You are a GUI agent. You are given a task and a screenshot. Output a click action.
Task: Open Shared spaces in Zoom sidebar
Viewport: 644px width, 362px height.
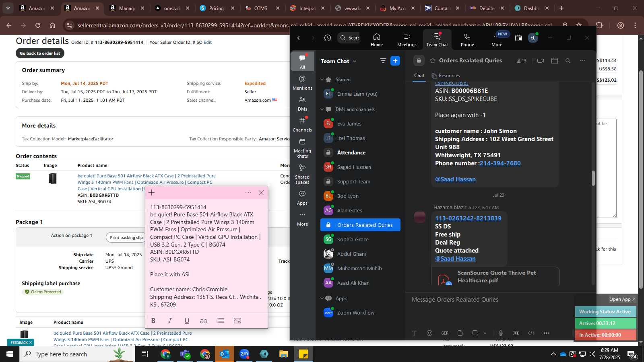(302, 174)
